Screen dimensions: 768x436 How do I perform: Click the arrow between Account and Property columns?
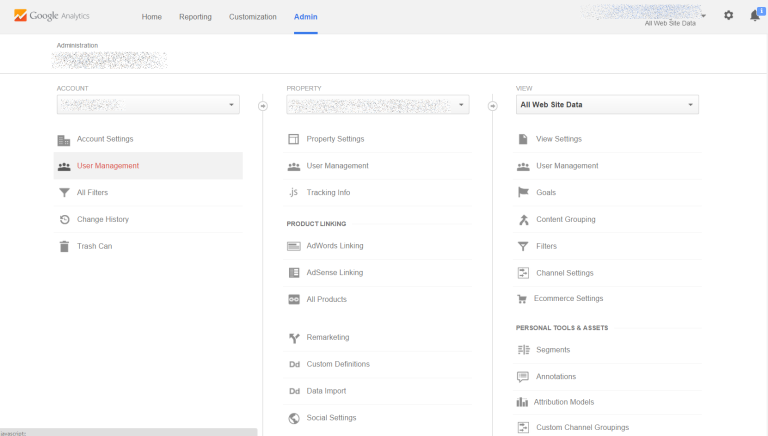click(263, 106)
